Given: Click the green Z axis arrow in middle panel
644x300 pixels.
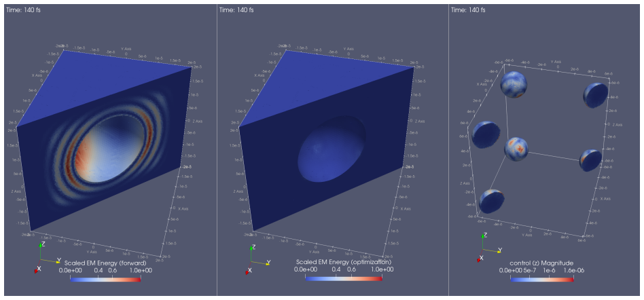Looking at the screenshot, I should pyautogui.click(x=252, y=252).
